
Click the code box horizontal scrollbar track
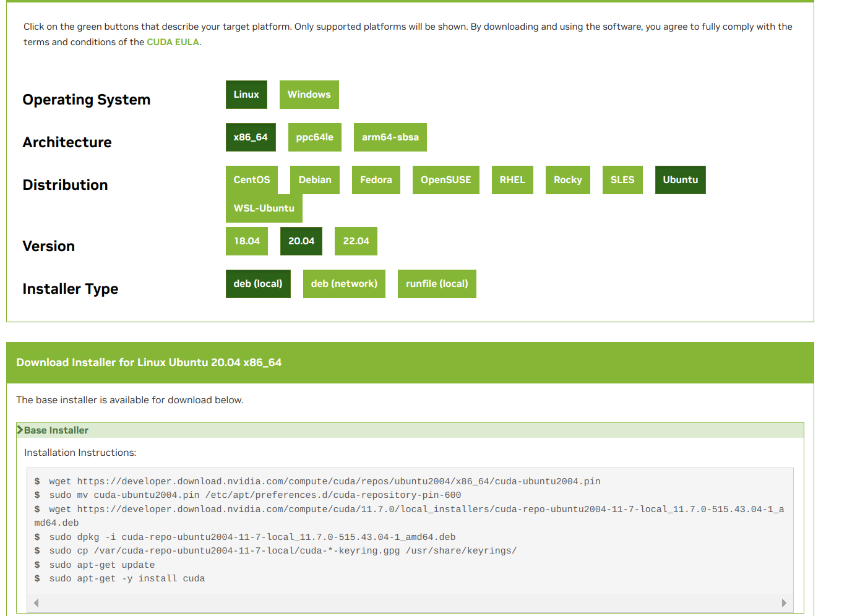[x=410, y=603]
